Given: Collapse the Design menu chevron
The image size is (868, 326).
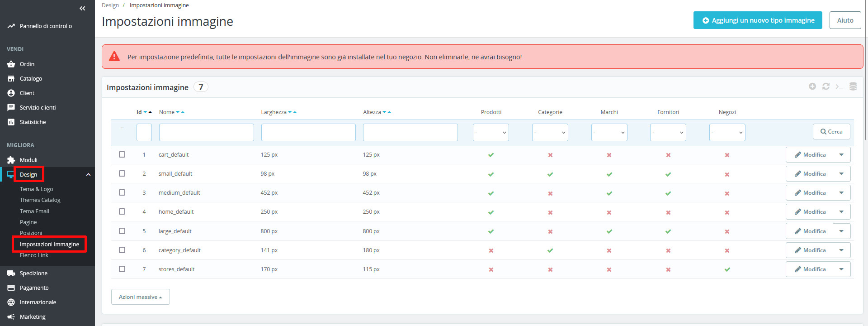Looking at the screenshot, I should pyautogui.click(x=89, y=175).
